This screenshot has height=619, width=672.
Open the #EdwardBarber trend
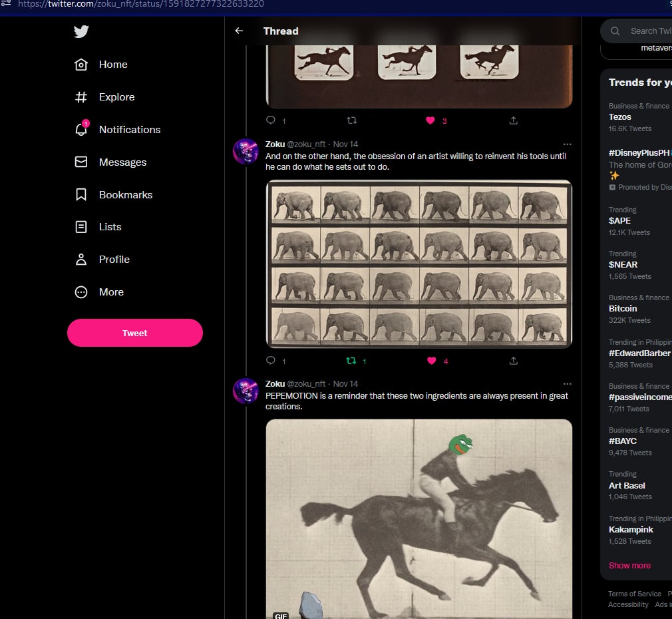click(639, 353)
